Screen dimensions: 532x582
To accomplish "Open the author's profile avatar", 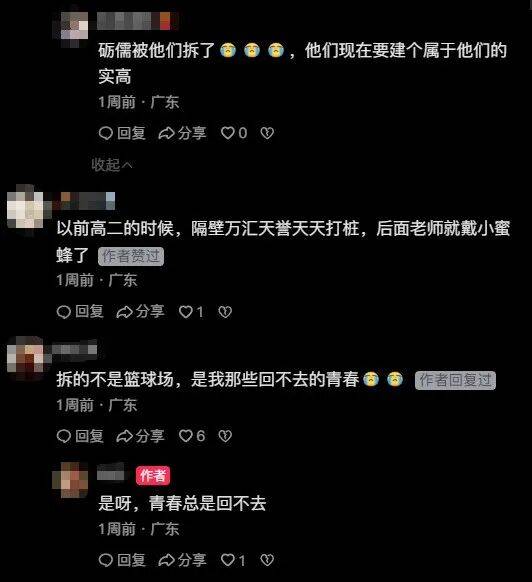I will [x=70, y=479].
